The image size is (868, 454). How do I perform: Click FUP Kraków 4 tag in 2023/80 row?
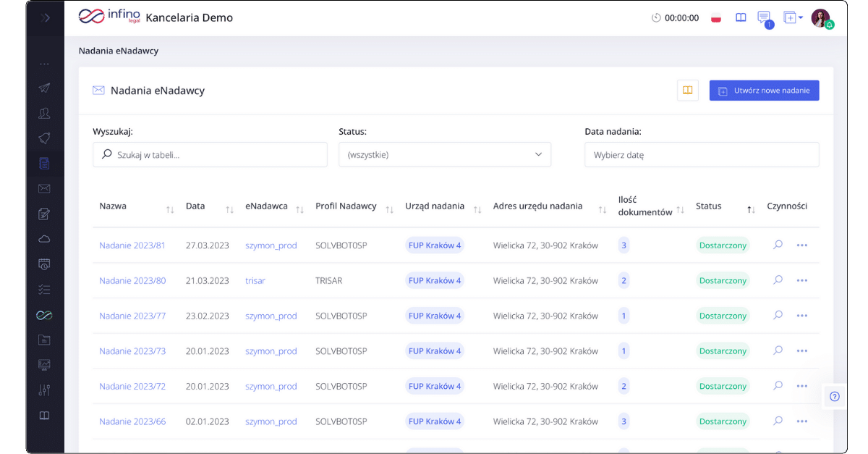(435, 281)
